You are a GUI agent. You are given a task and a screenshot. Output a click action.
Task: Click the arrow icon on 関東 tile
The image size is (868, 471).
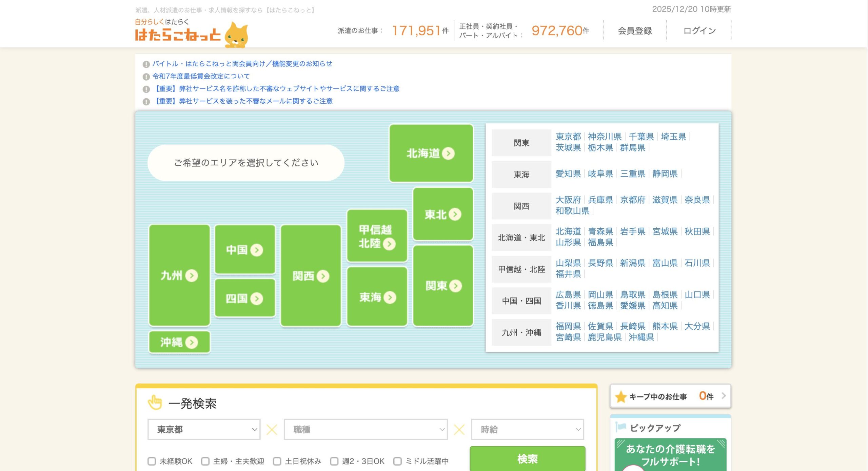(455, 286)
